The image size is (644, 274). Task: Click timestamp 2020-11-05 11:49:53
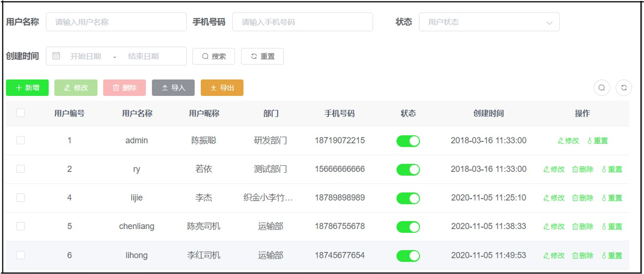coord(489,255)
